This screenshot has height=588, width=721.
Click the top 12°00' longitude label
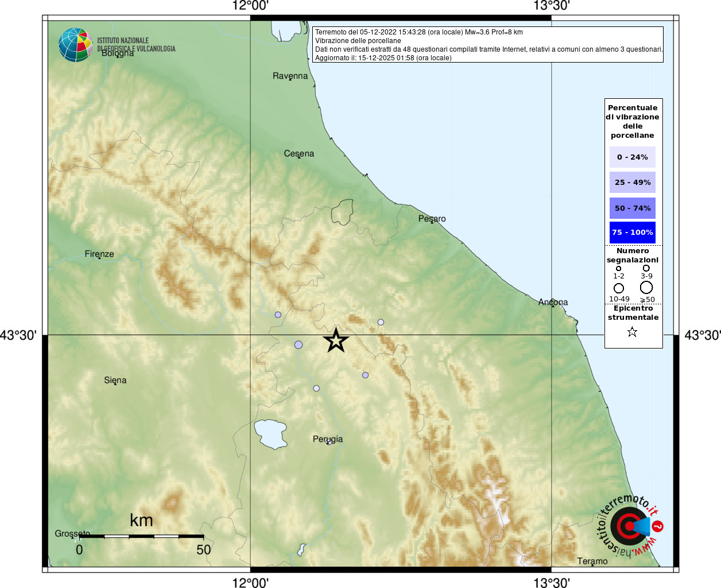pos(250,6)
